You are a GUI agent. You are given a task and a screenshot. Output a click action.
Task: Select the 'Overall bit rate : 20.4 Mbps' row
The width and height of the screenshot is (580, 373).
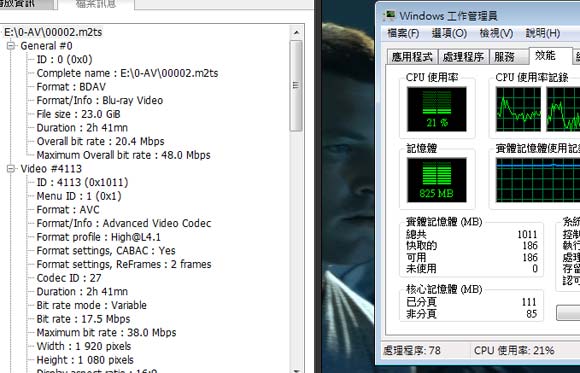coord(100,141)
